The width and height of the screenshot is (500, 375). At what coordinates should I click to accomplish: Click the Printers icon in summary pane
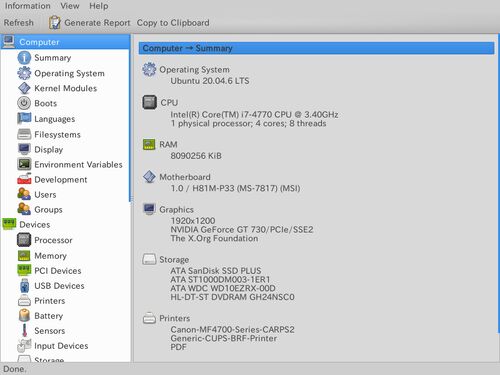(149, 318)
